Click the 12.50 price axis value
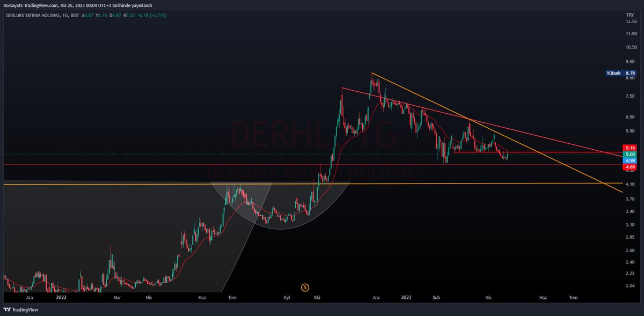The image size is (644, 316). tap(631, 21)
